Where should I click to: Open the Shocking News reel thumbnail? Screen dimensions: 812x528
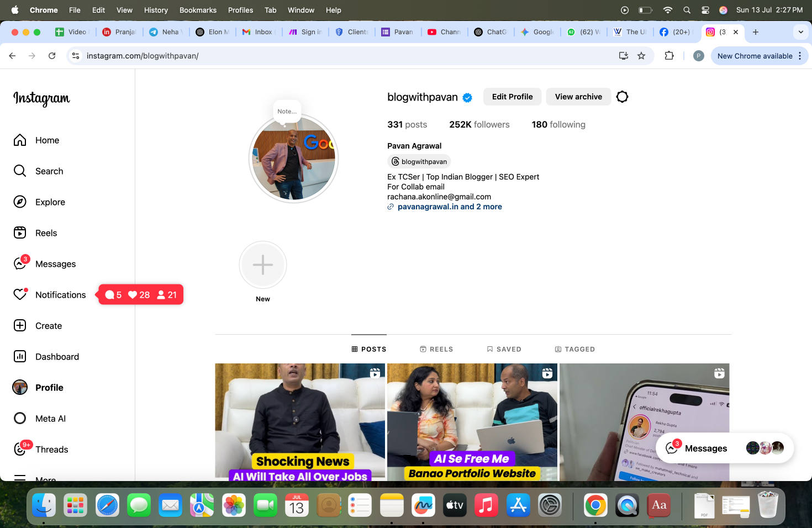[x=300, y=421]
